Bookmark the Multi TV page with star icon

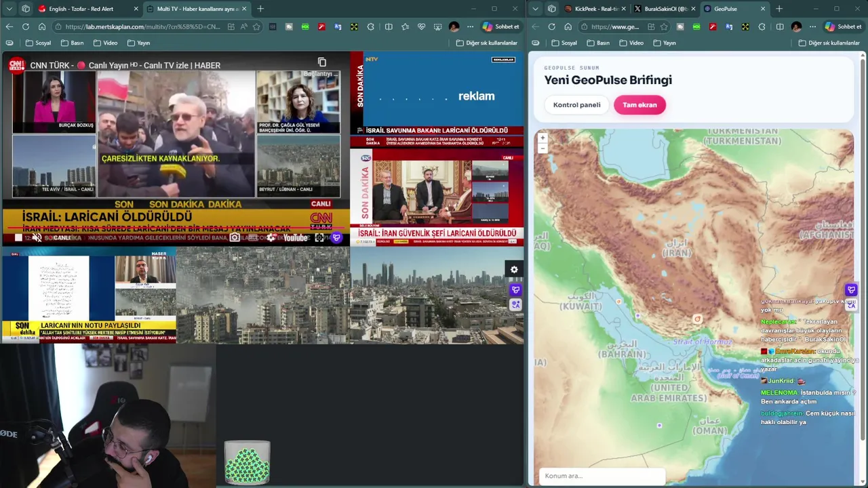click(x=256, y=26)
